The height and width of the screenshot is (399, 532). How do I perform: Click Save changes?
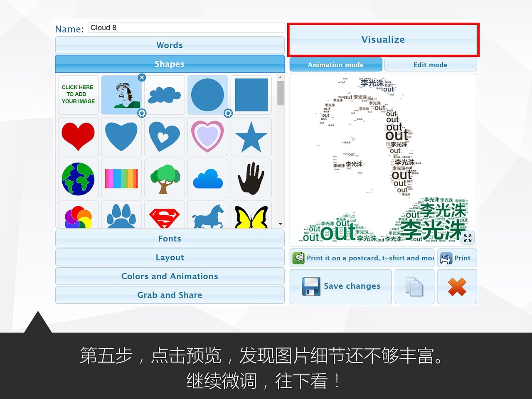[341, 286]
